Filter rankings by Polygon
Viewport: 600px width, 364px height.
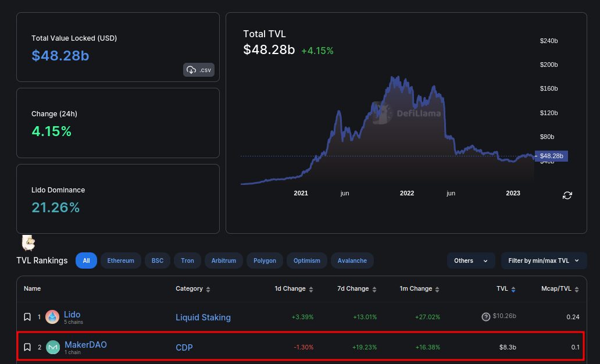coord(265,260)
